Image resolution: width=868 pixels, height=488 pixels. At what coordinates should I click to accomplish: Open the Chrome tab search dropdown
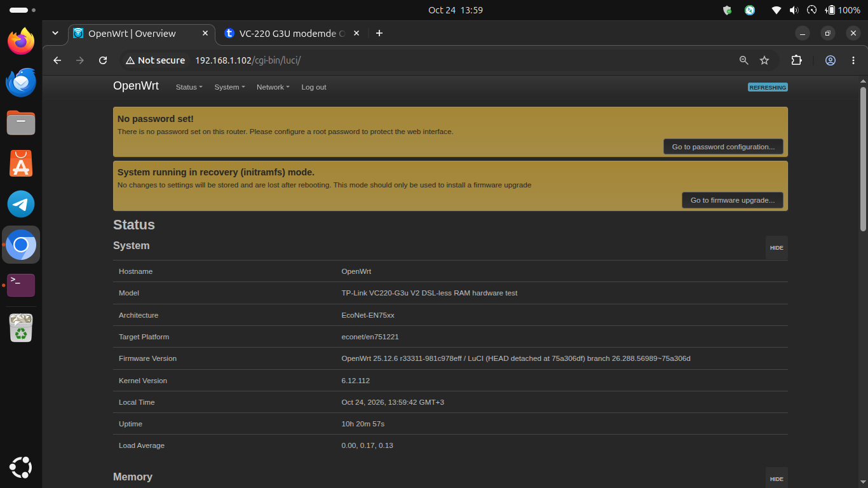pyautogui.click(x=55, y=33)
